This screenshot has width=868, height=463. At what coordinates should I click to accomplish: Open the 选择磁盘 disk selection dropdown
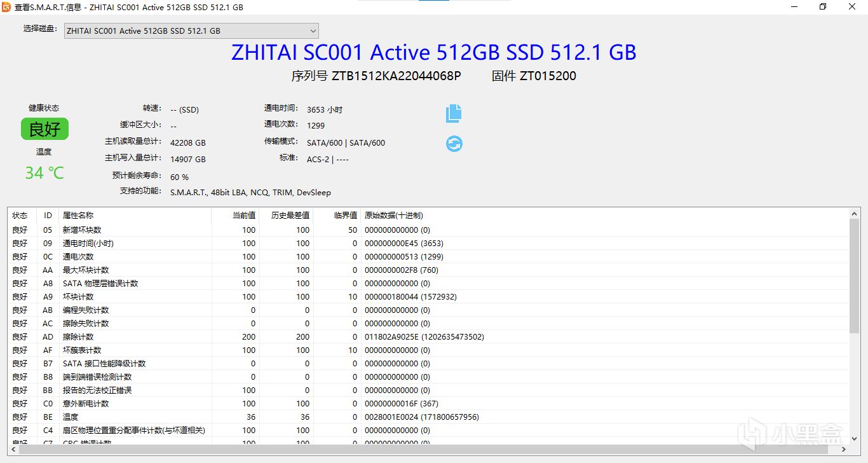click(x=191, y=31)
